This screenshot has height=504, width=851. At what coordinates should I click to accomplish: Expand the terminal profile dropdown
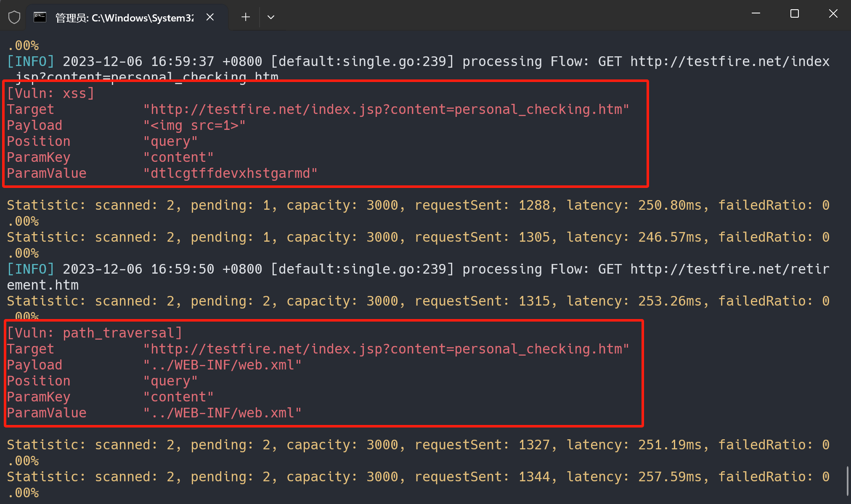(x=271, y=17)
